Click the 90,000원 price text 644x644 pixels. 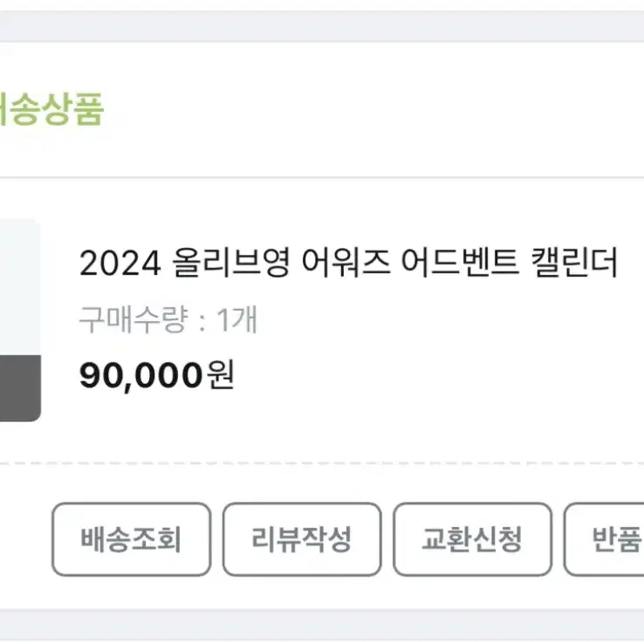pos(157,375)
